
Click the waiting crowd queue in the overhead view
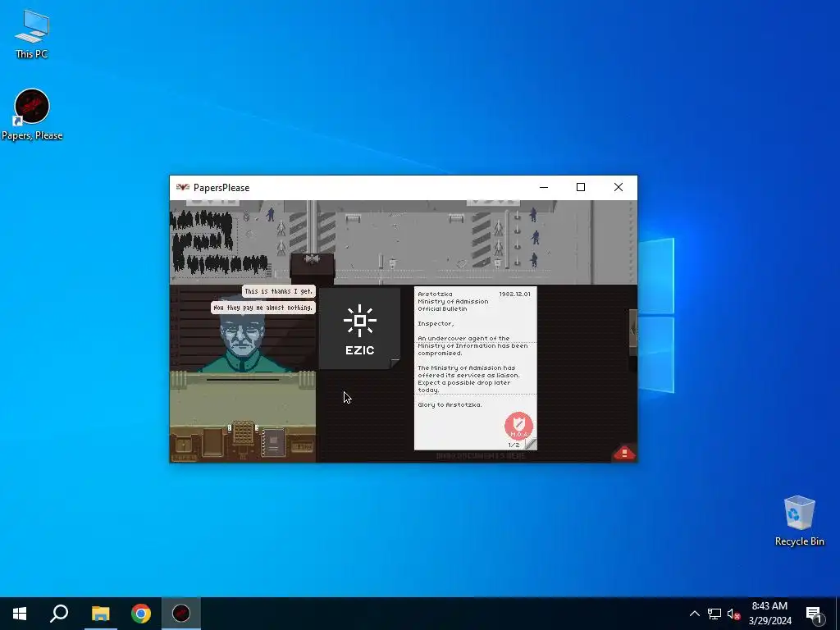[x=217, y=241]
